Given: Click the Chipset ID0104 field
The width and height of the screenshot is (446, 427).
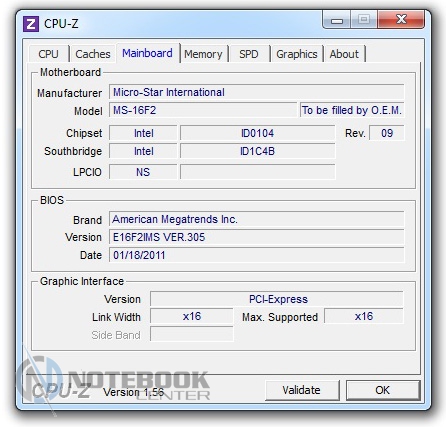Looking at the screenshot, I should coord(258,133).
